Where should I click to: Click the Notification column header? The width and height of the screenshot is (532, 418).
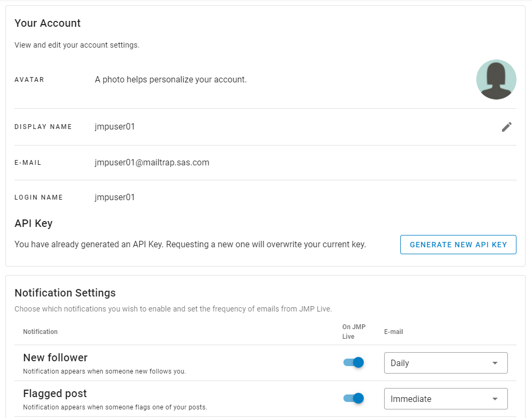40,331
